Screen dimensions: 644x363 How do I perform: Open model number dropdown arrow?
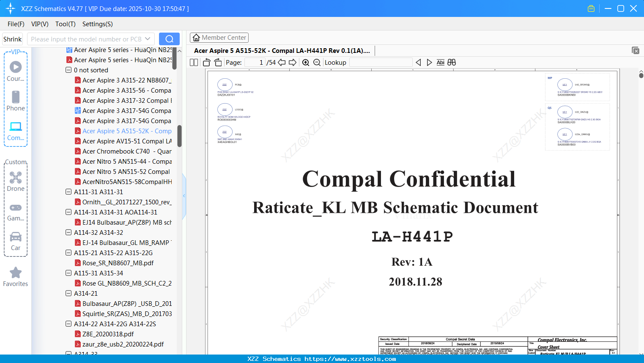[x=148, y=39]
